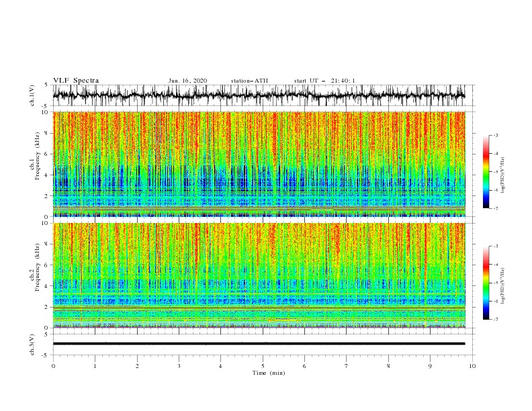Click the time axis tick label '7'

347,366
